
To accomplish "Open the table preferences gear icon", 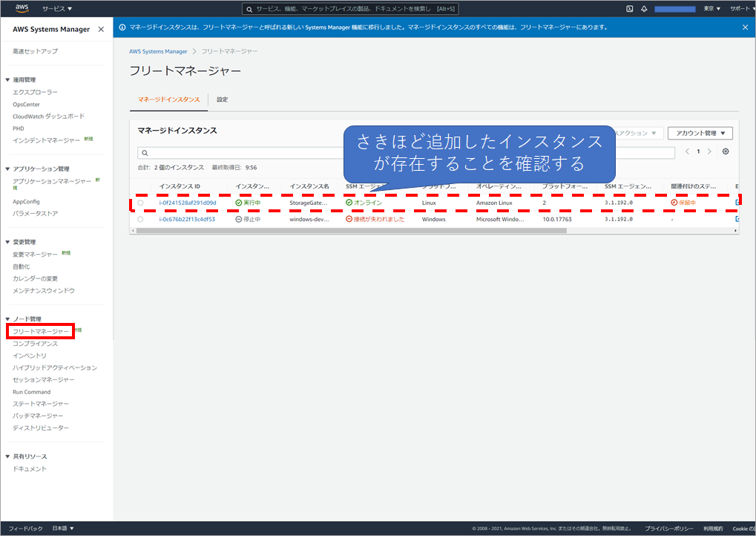I will pos(725,151).
